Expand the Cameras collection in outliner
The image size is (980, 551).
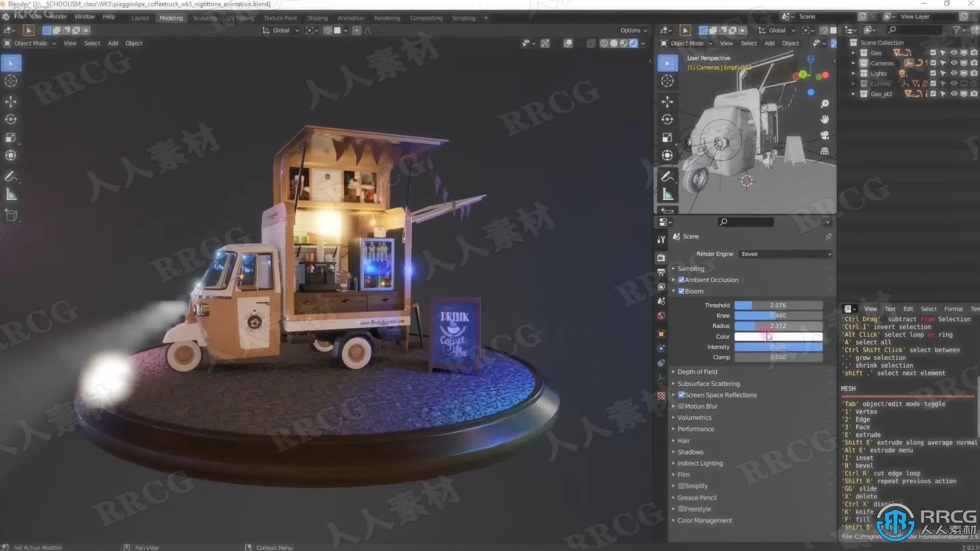coord(853,63)
